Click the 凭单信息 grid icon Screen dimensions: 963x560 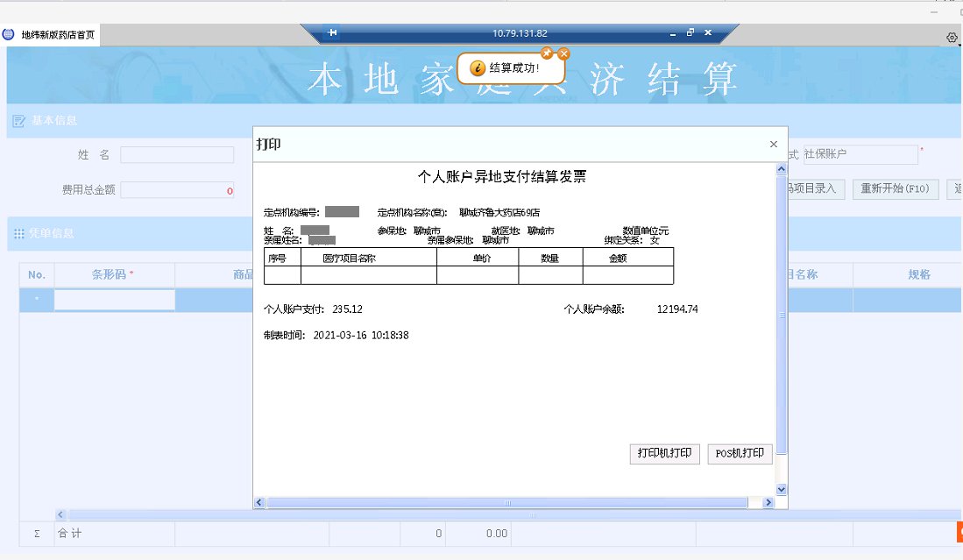coord(18,233)
